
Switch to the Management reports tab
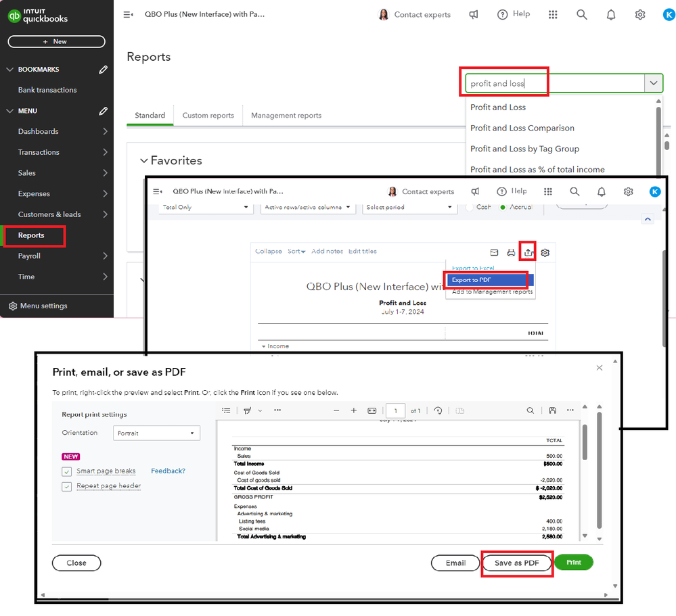coord(286,116)
